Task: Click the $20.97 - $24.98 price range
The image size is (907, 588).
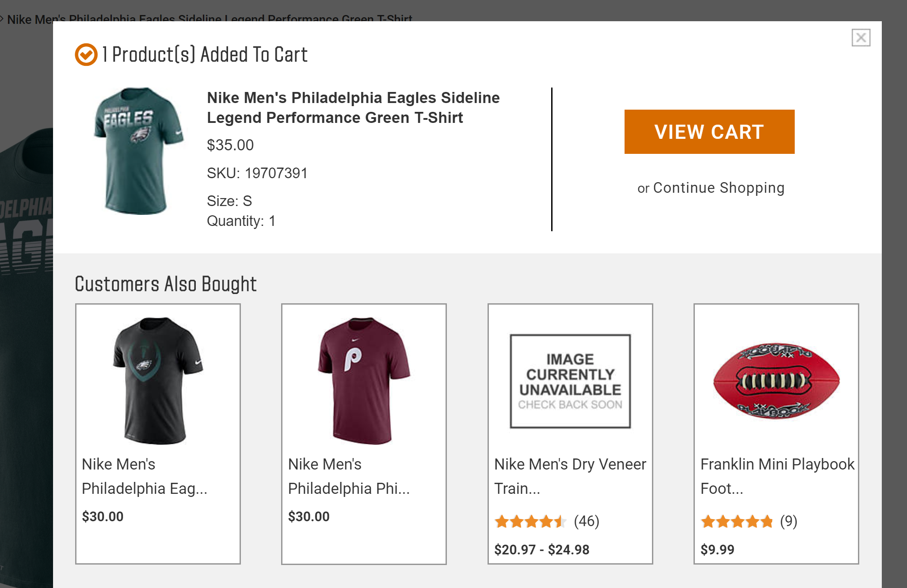Action: [x=541, y=550]
